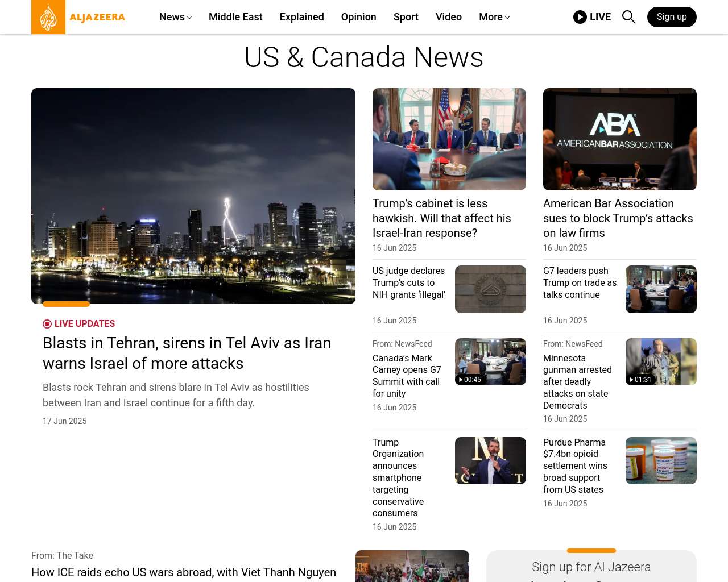Image resolution: width=728 pixels, height=582 pixels.
Task: Read US judge NIH grants article
Action: tap(409, 282)
